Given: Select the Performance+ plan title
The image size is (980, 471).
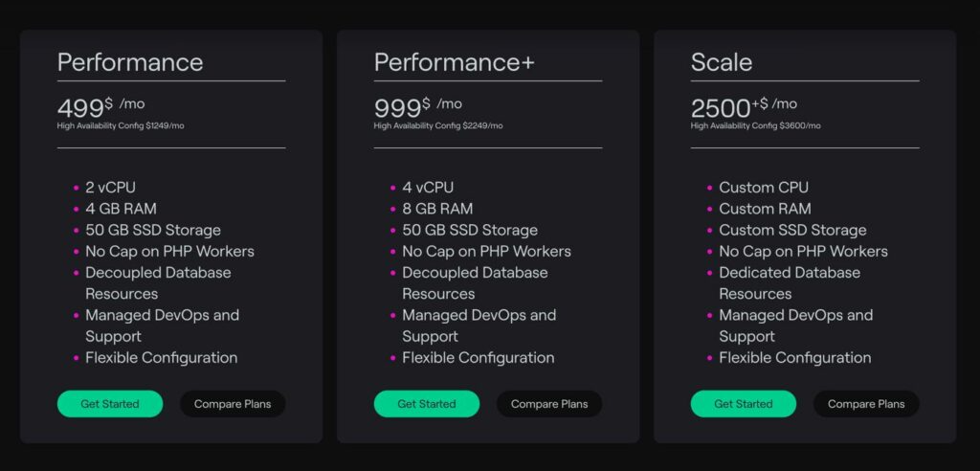Looking at the screenshot, I should (x=454, y=62).
